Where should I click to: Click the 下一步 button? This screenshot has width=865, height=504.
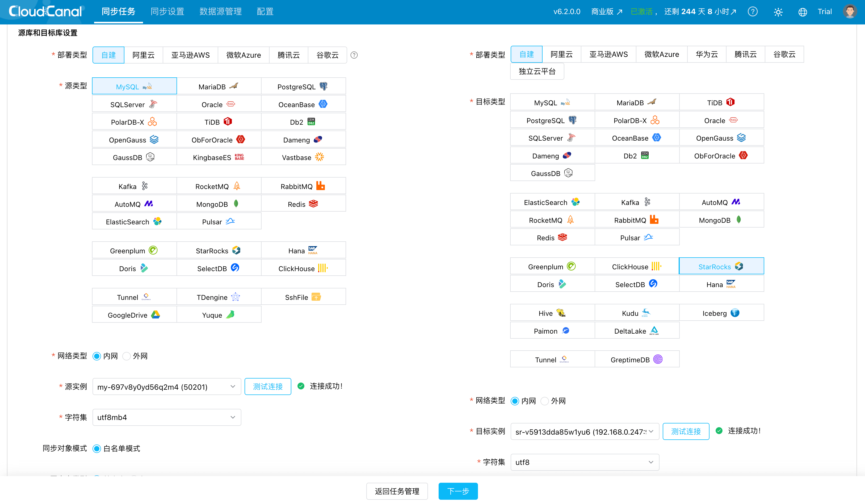(458, 491)
